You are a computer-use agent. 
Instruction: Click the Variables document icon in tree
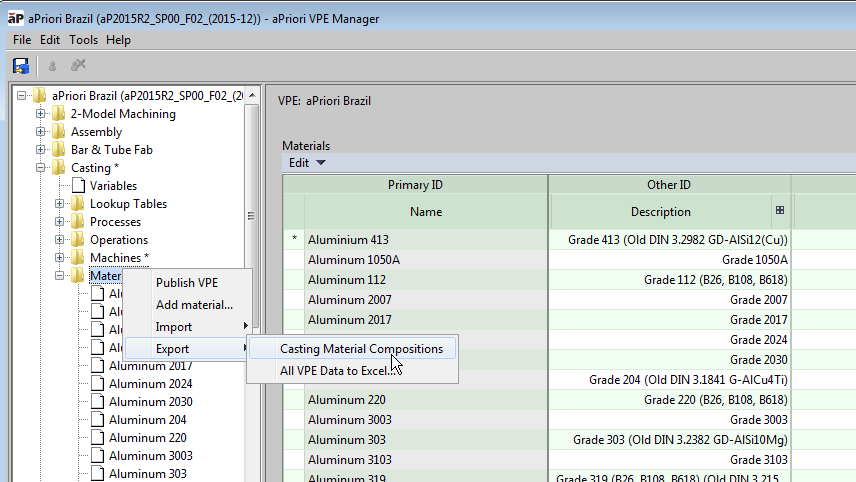coord(78,186)
